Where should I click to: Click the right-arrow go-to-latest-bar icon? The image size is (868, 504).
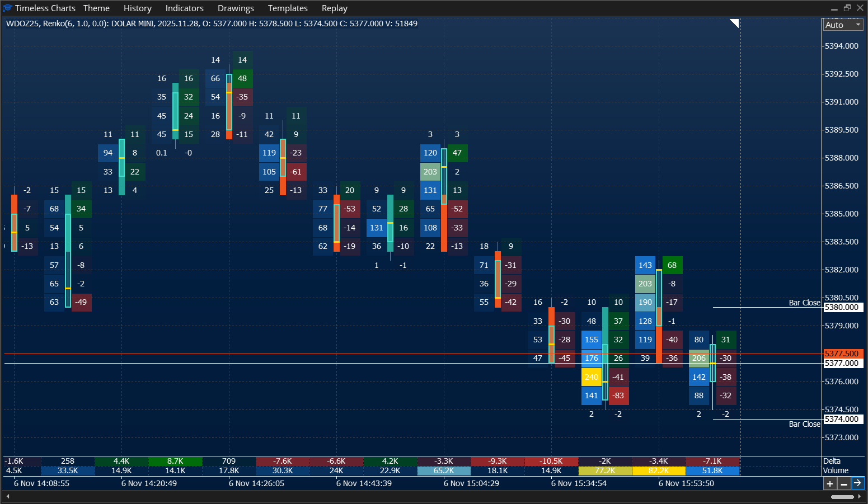pos(858,483)
